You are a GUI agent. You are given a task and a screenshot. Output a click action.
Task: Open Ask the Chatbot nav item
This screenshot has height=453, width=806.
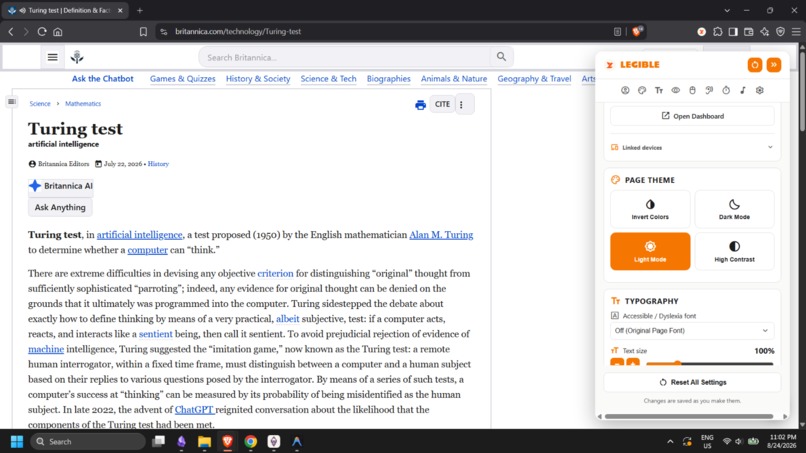[102, 79]
